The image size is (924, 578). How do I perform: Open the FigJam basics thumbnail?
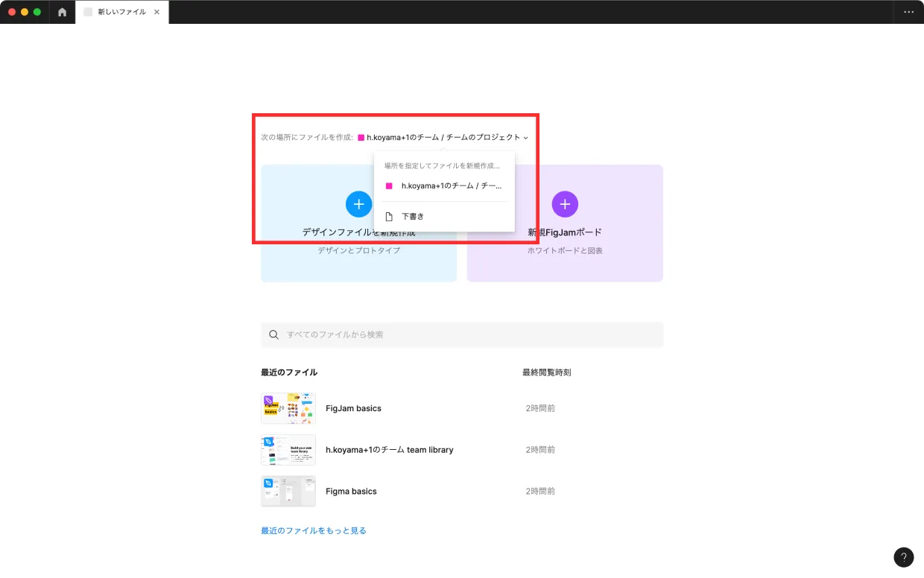tap(288, 408)
